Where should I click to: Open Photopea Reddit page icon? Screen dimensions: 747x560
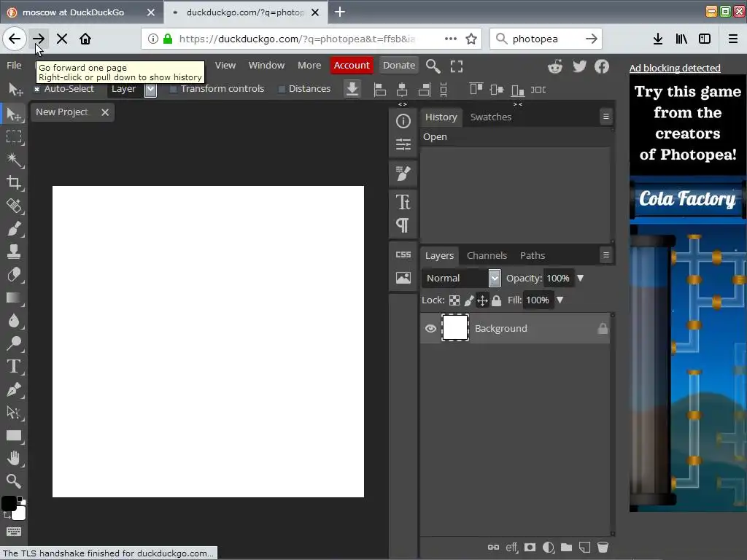coord(555,66)
